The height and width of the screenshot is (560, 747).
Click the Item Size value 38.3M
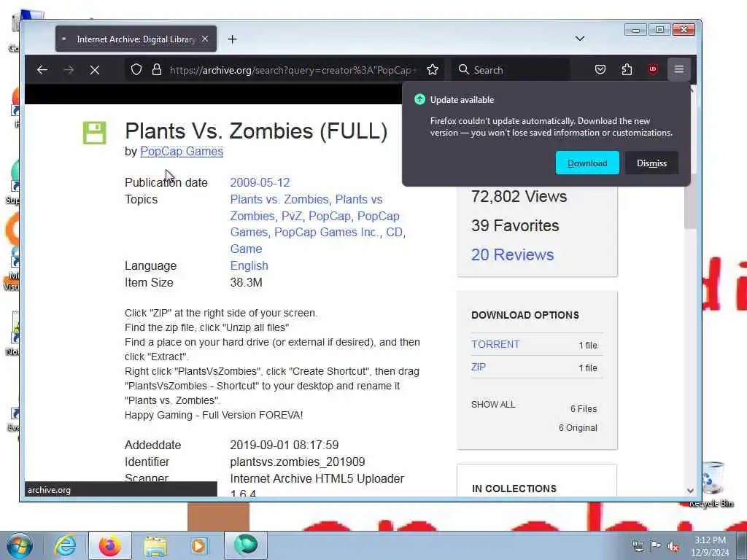click(247, 282)
